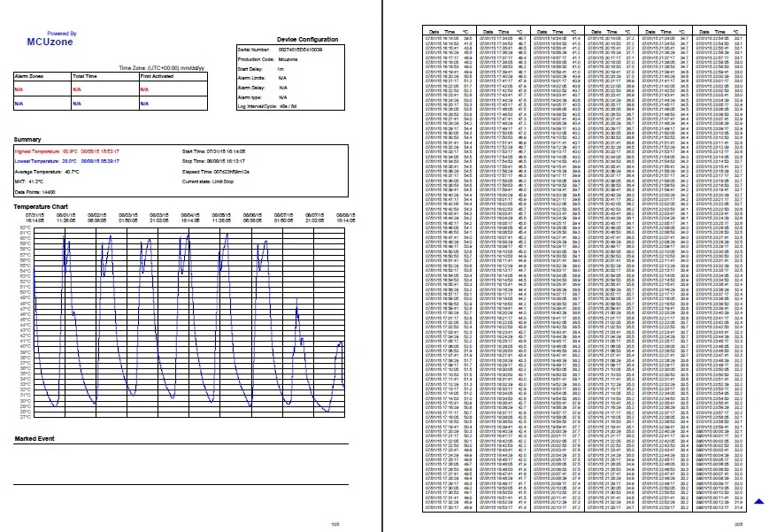Click the red N/A under Alarm Zones
Image resolution: width=769 pixels, height=532 pixels.
(19, 89)
